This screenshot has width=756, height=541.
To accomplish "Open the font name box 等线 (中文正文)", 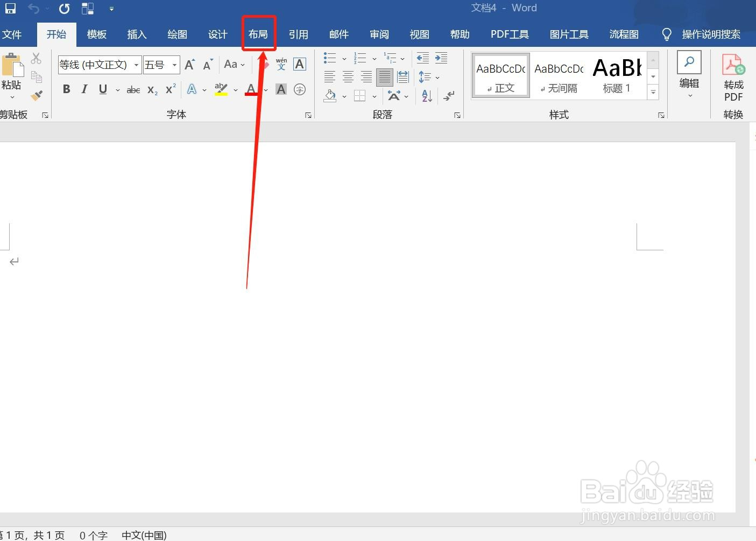I will 100,65.
